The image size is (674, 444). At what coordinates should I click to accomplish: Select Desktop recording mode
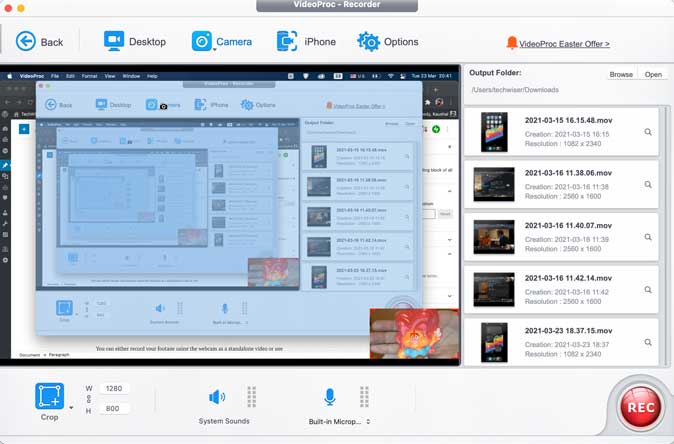(135, 42)
